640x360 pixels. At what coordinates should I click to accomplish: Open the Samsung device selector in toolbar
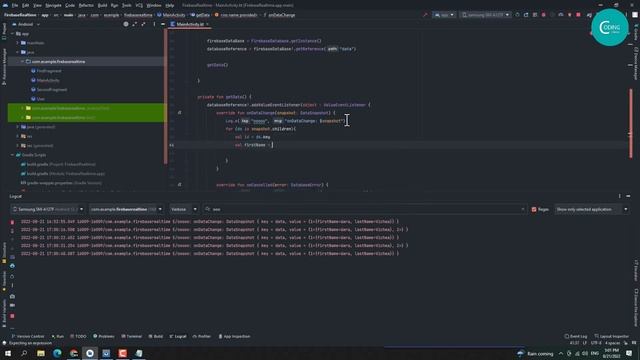click(486, 15)
